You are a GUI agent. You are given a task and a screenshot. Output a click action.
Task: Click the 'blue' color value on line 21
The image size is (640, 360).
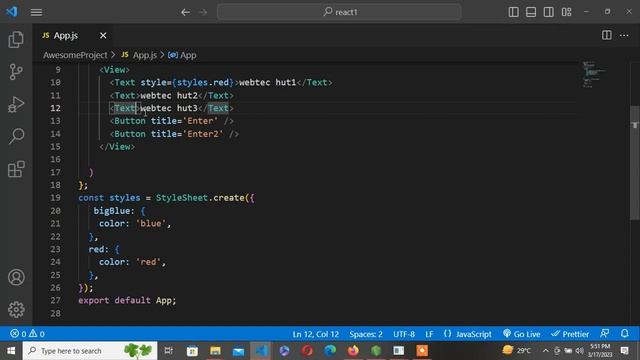tap(151, 224)
